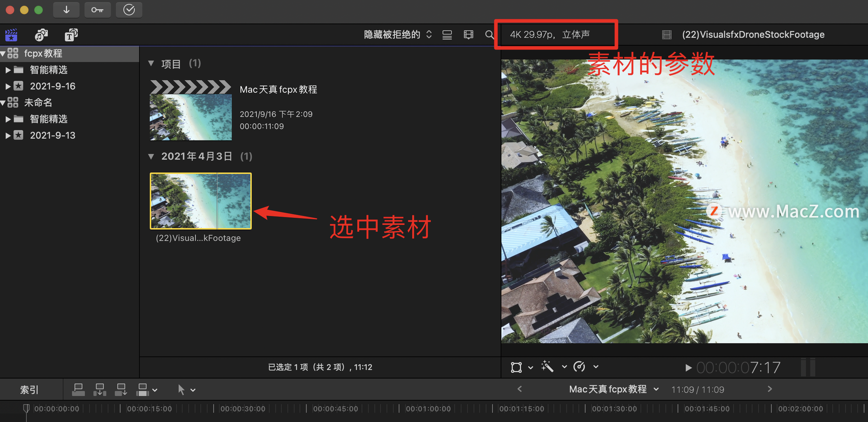The height and width of the screenshot is (422, 868).
Task: Click the browser search magnifier
Action: click(x=489, y=35)
